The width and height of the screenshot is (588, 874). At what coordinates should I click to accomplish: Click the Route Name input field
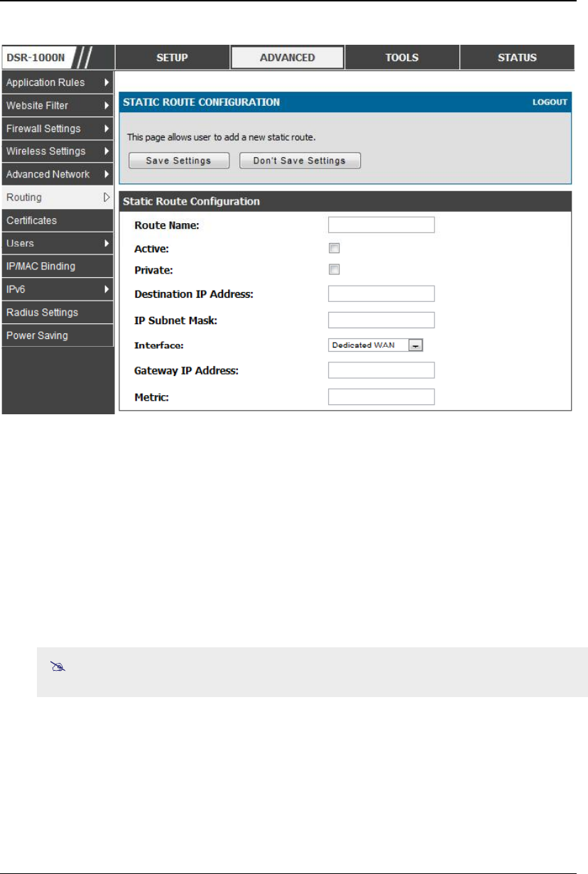coord(381,225)
